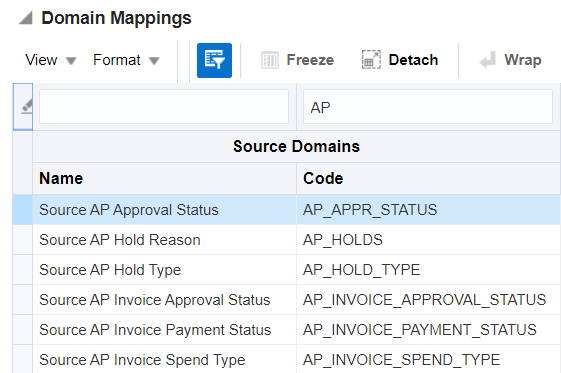
Task: Toggle the Query By Example filter icon
Action: pos(214,60)
